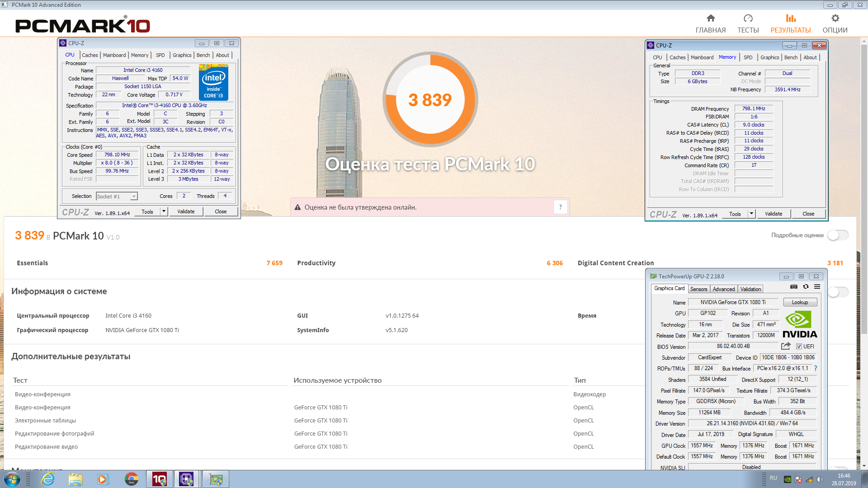The height and width of the screenshot is (488, 868).
Task: Open the РЕЗУЛЬТАТЫ results section
Action: (790, 23)
